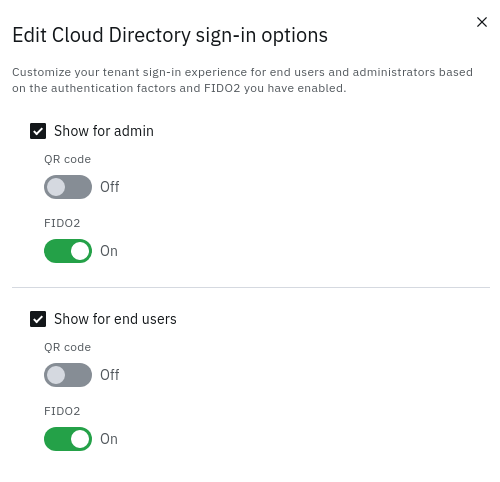Click the 'Show for end users' label
Image resolution: width=500 pixels, height=482 pixels.
tap(115, 319)
